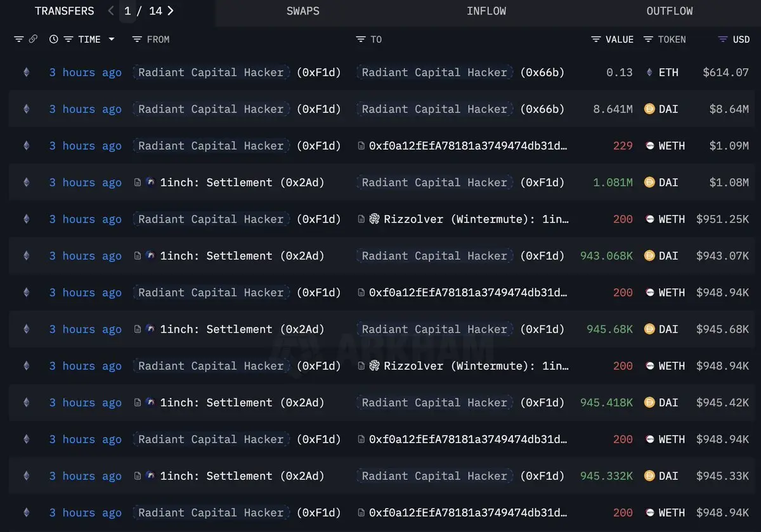761x532 pixels.
Task: Click the clock icon beside TIME
Action: coord(54,39)
